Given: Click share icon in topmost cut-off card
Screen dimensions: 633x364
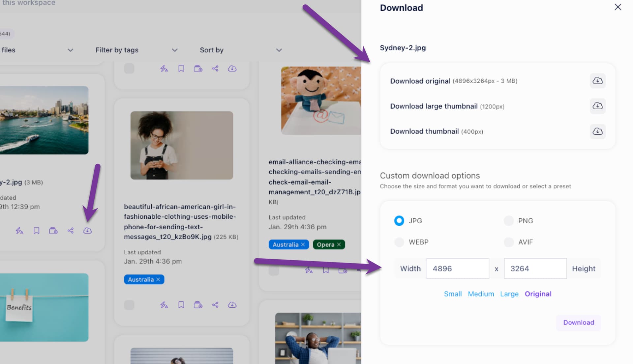Looking at the screenshot, I should [215, 69].
